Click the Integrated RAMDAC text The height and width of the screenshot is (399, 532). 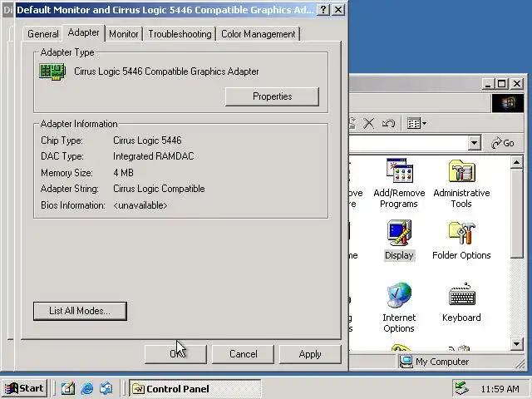click(x=153, y=156)
